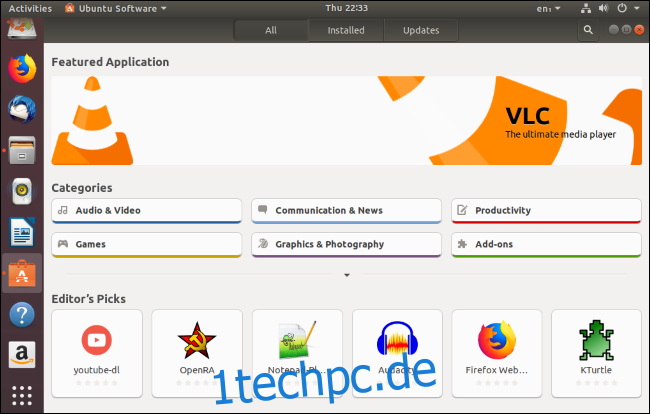Switch to the All tab
Viewport: 650px width, 414px height.
coord(271,30)
